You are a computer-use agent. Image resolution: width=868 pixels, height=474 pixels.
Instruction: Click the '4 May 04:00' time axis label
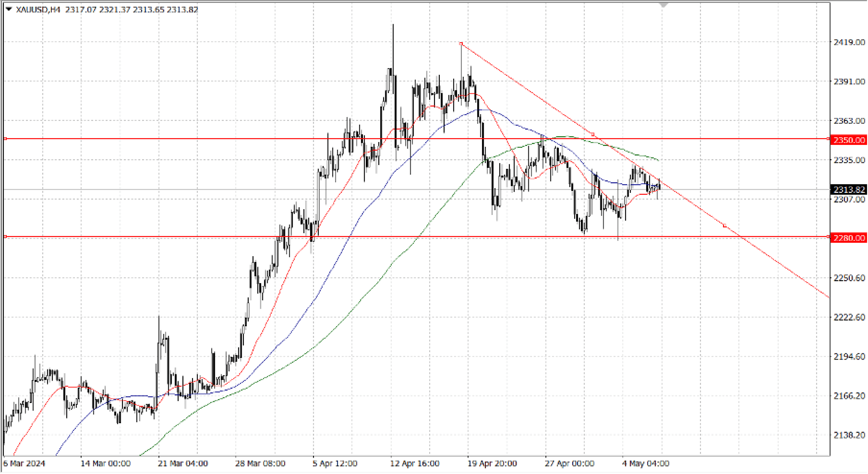click(646, 464)
